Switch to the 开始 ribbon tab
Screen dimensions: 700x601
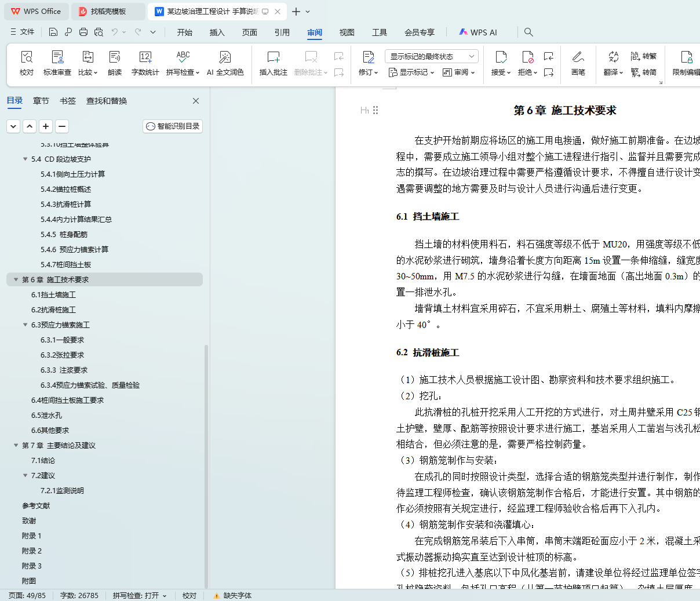(185, 32)
